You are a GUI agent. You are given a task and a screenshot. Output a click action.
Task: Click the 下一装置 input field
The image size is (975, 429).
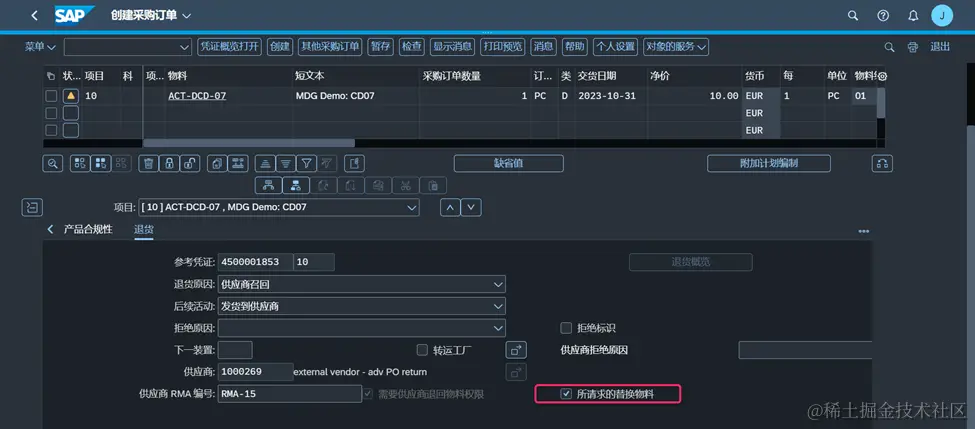(235, 350)
